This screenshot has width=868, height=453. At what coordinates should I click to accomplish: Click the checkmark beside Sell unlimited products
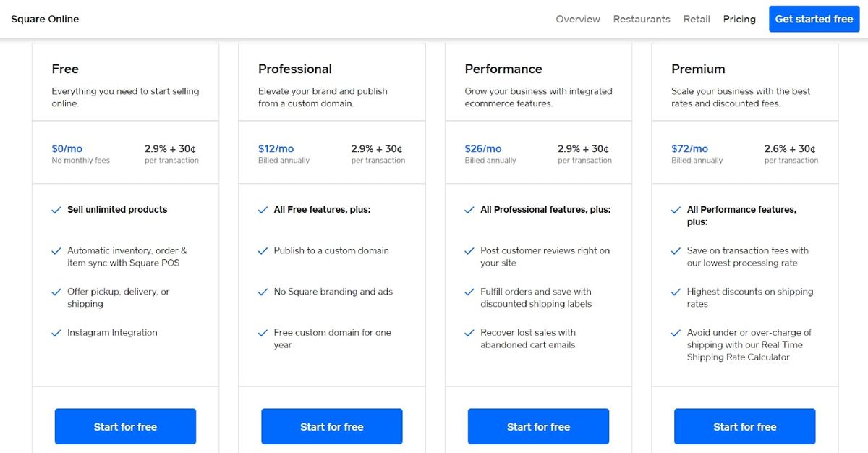click(56, 210)
